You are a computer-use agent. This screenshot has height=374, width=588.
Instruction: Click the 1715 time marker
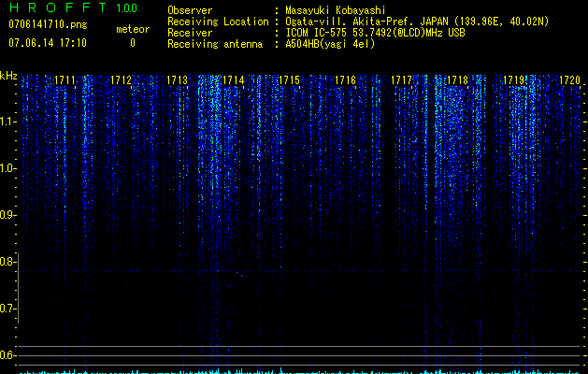pyautogui.click(x=290, y=80)
